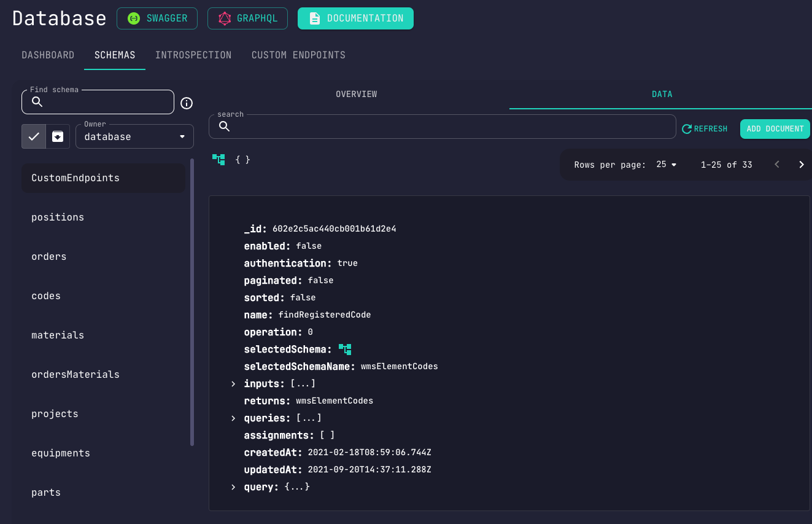The height and width of the screenshot is (524, 812).
Task: Select the equipments schema
Action: coord(103,453)
